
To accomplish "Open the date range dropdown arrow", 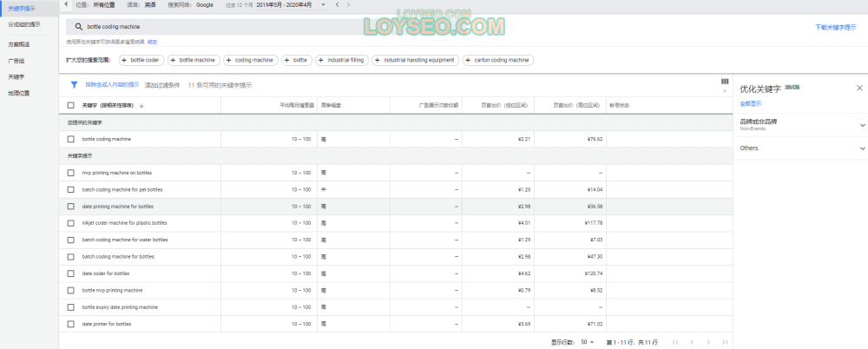I will click(x=323, y=4).
